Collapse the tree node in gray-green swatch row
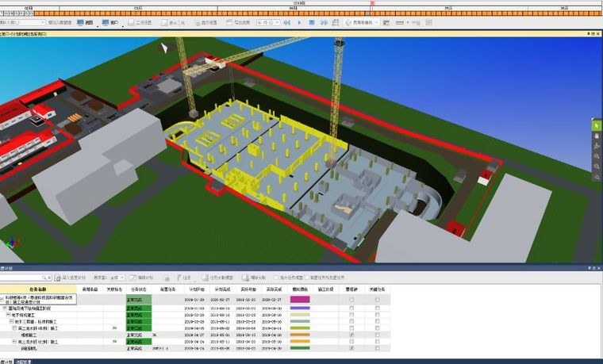 pyautogui.click(x=12, y=321)
